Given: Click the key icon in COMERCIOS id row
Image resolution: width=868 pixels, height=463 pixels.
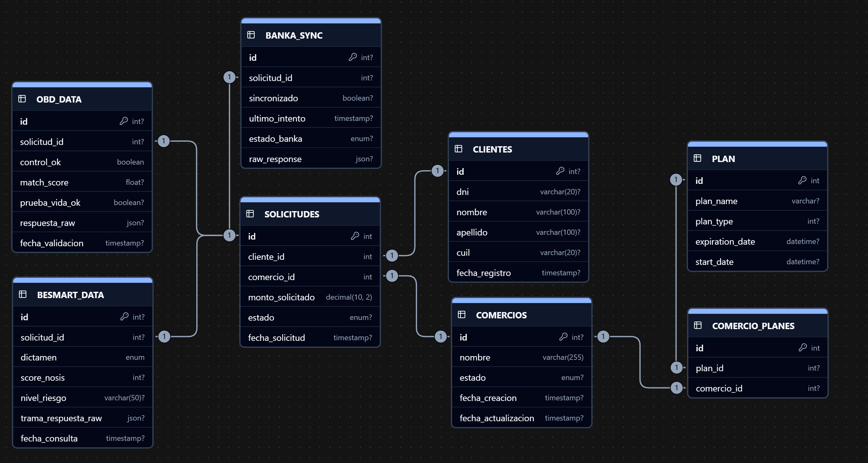Looking at the screenshot, I should point(563,336).
